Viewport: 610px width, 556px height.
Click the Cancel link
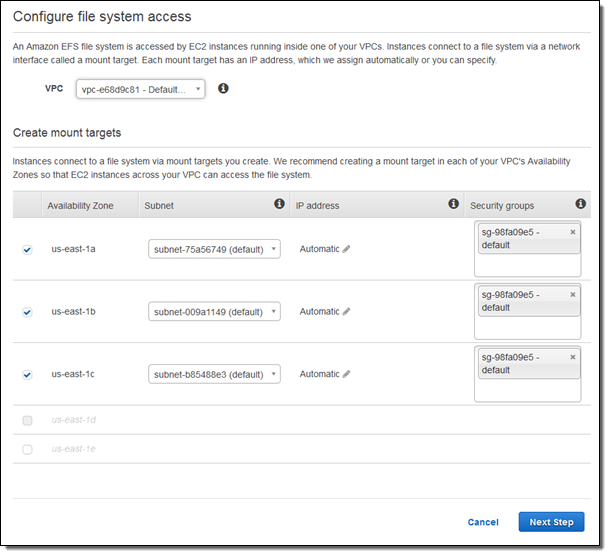pos(482,522)
